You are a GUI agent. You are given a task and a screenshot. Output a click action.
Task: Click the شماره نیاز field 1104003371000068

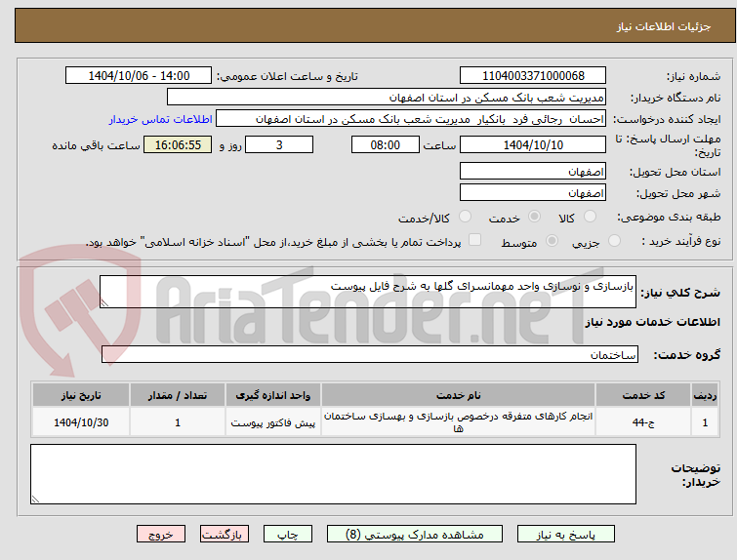pyautogui.click(x=533, y=76)
